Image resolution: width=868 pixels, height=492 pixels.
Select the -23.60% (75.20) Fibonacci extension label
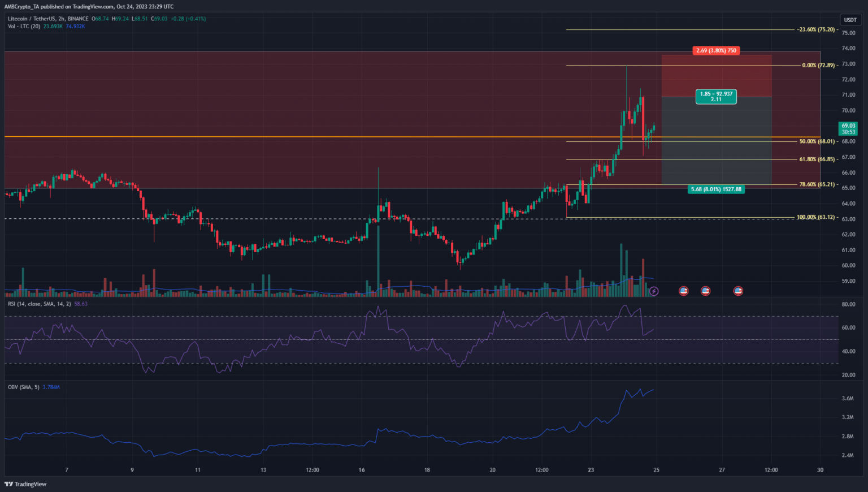pos(816,29)
